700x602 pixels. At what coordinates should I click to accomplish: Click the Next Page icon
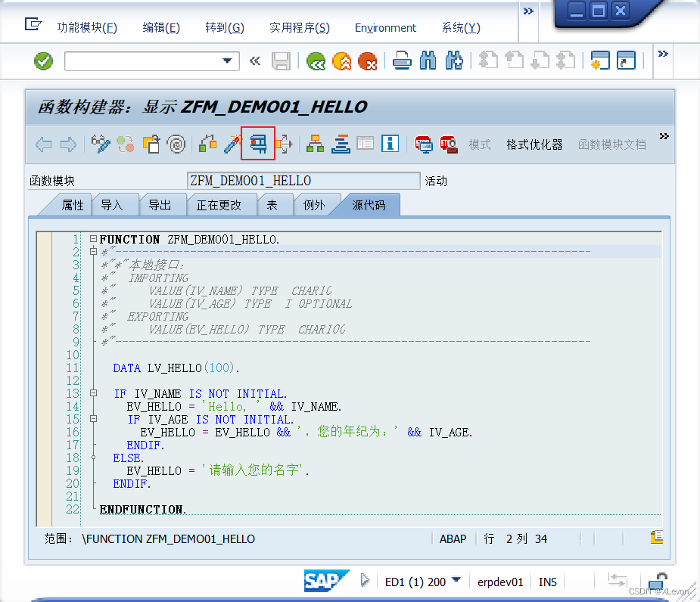pyautogui.click(x=540, y=60)
